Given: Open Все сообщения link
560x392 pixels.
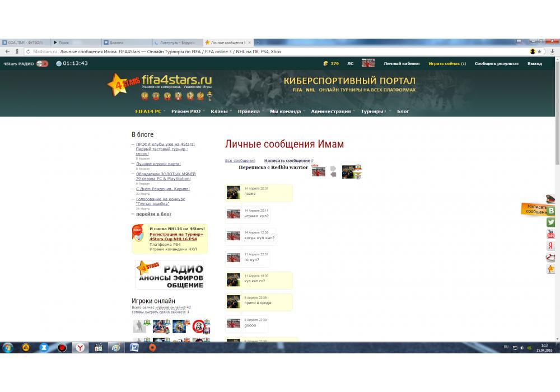Looking at the screenshot, I should coord(240,161).
